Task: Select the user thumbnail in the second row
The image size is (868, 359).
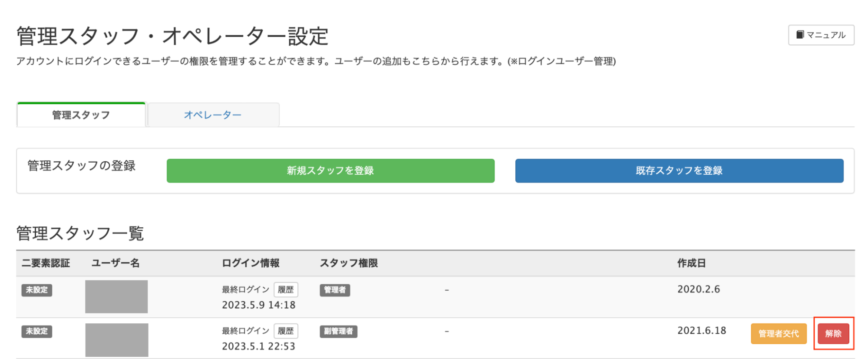Action: pyautogui.click(x=116, y=339)
